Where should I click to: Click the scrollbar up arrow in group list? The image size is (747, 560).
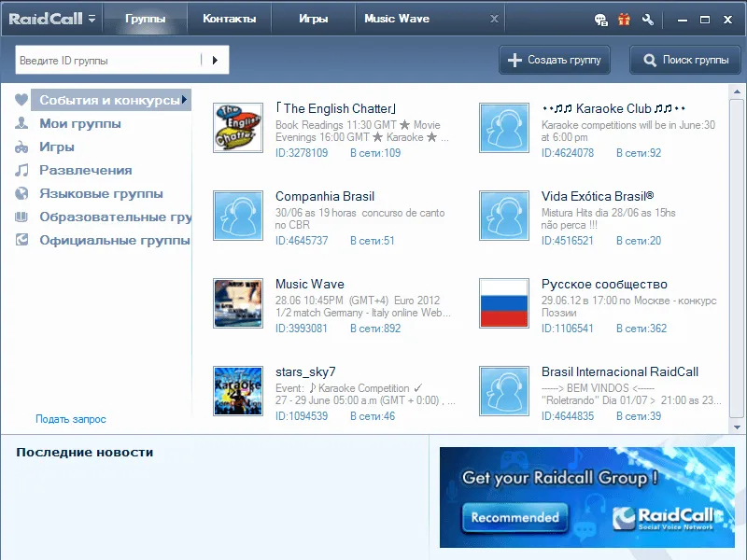(x=737, y=91)
